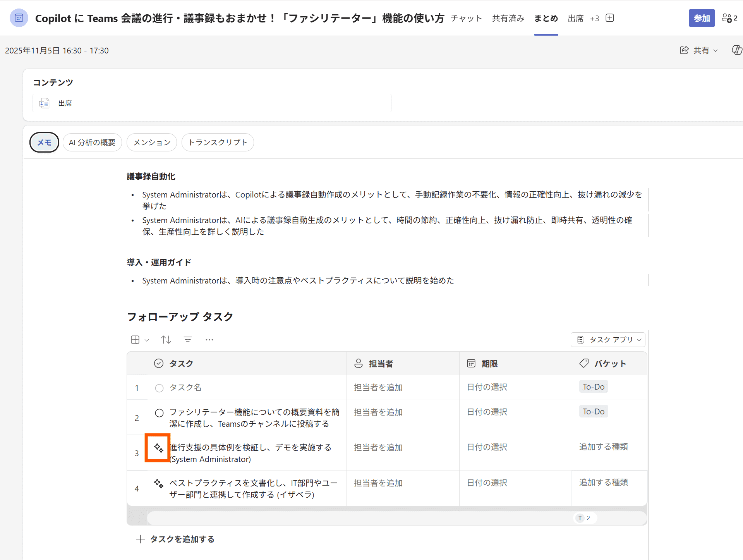Click AI sparkle icon on task row 3
Screen dimensions: 743x560
158,448
